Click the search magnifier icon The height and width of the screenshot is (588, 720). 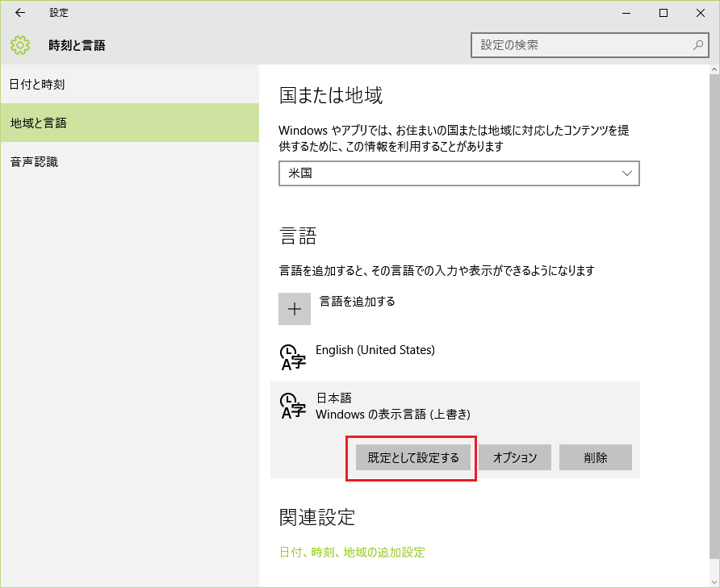tap(698, 45)
